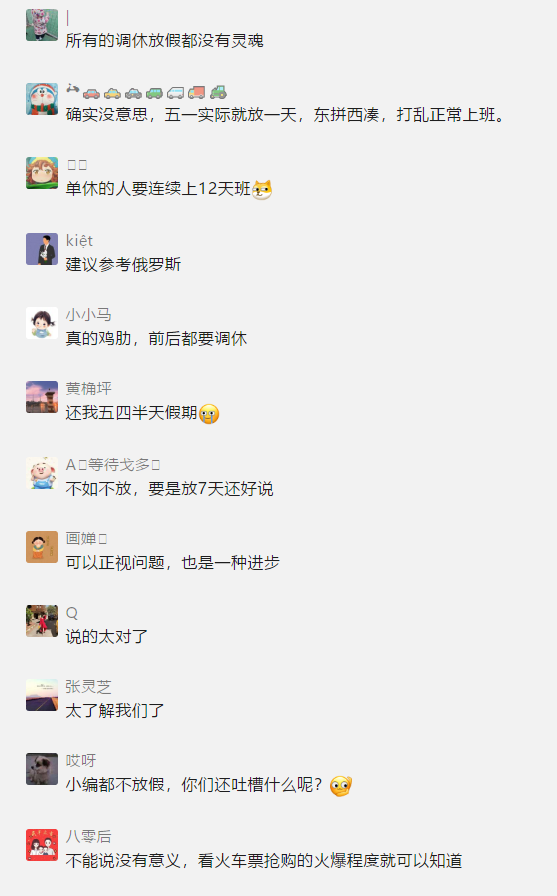Select the comment 建议参考俄罗斯
This screenshot has height=896, width=557.
(123, 265)
